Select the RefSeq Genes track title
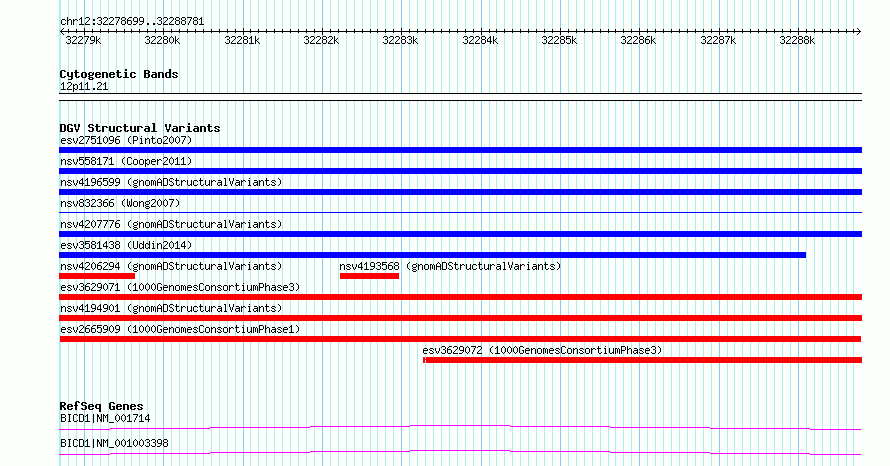 tap(102, 406)
